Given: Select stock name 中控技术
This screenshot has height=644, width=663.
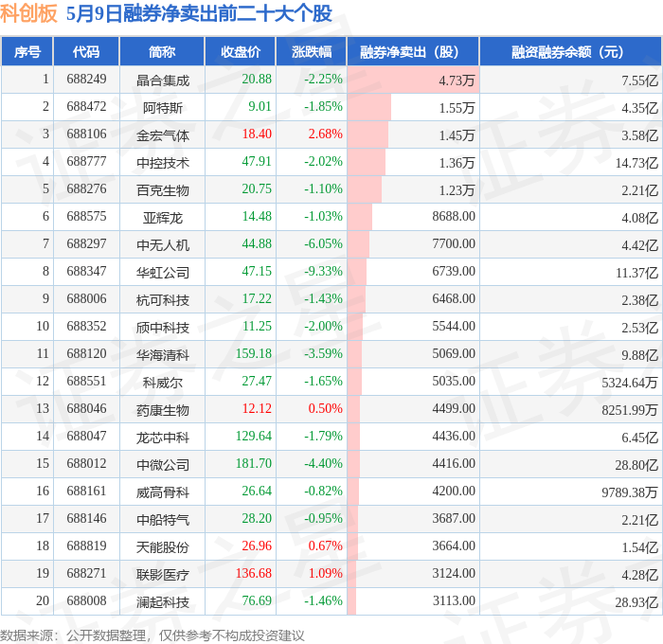Looking at the screenshot, I should (x=162, y=162).
